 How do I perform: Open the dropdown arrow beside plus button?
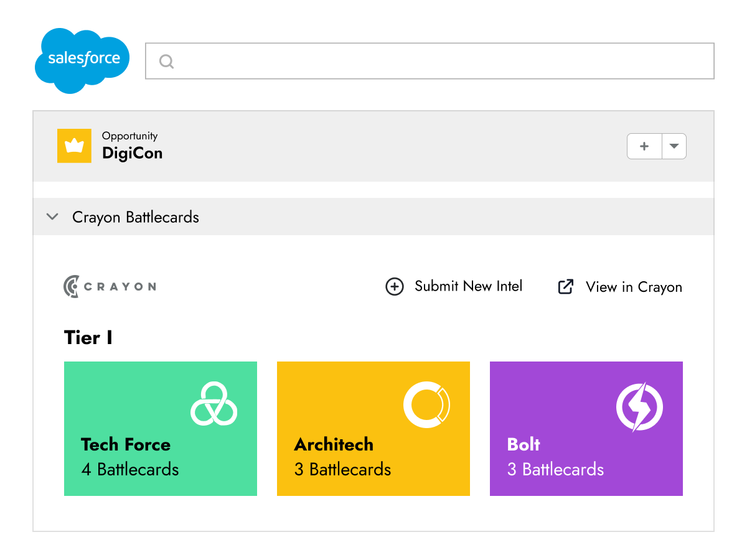[x=674, y=147]
